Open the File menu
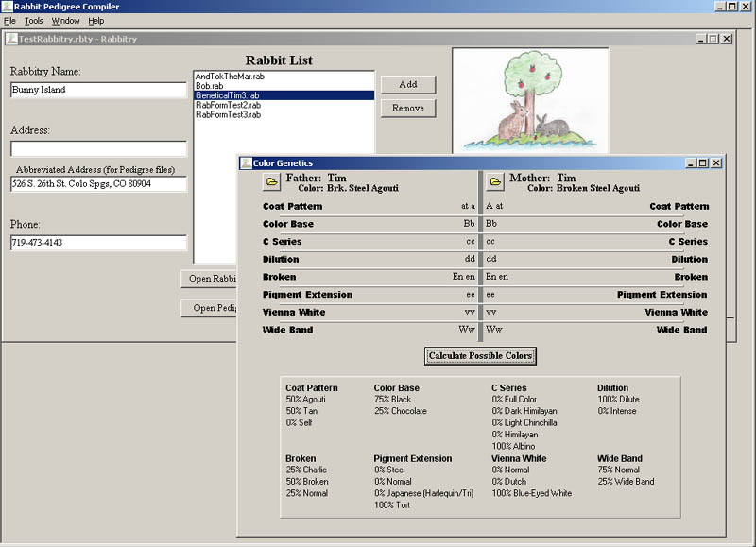The height and width of the screenshot is (547, 756). (9, 21)
